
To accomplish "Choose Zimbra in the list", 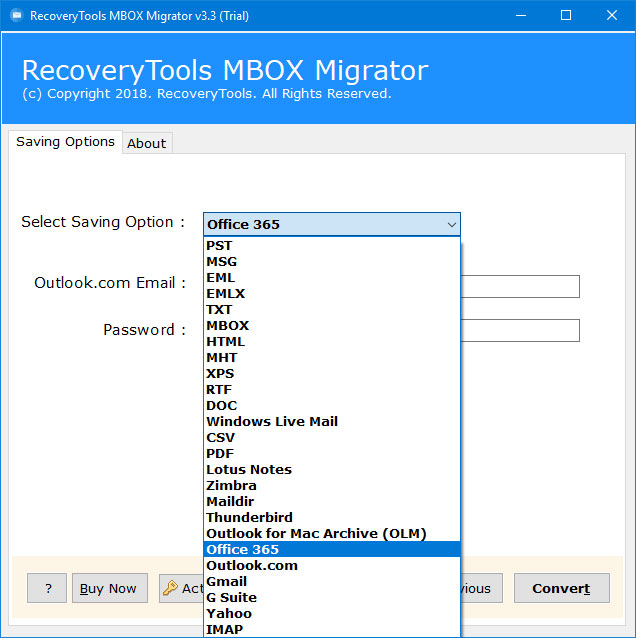I will (332, 486).
